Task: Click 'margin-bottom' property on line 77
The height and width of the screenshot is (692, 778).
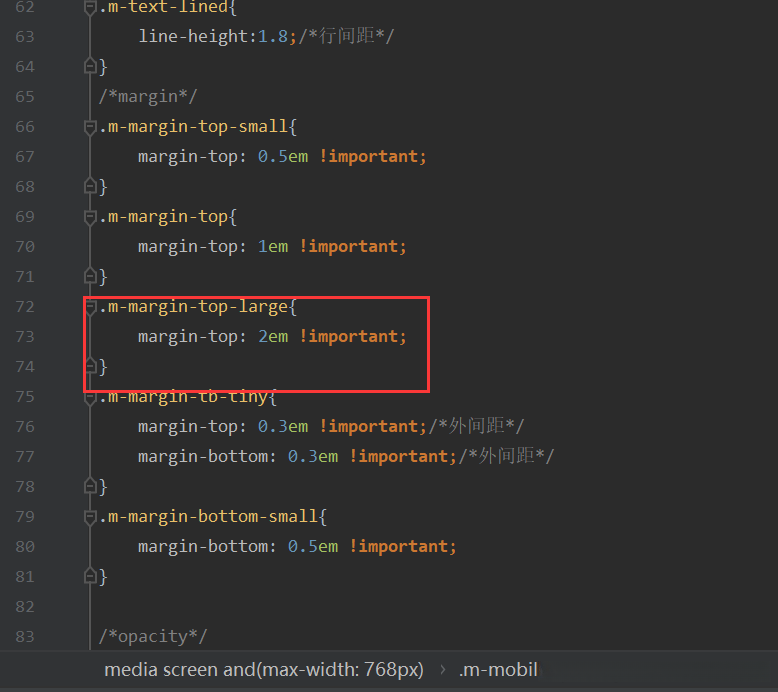Action: [202, 456]
